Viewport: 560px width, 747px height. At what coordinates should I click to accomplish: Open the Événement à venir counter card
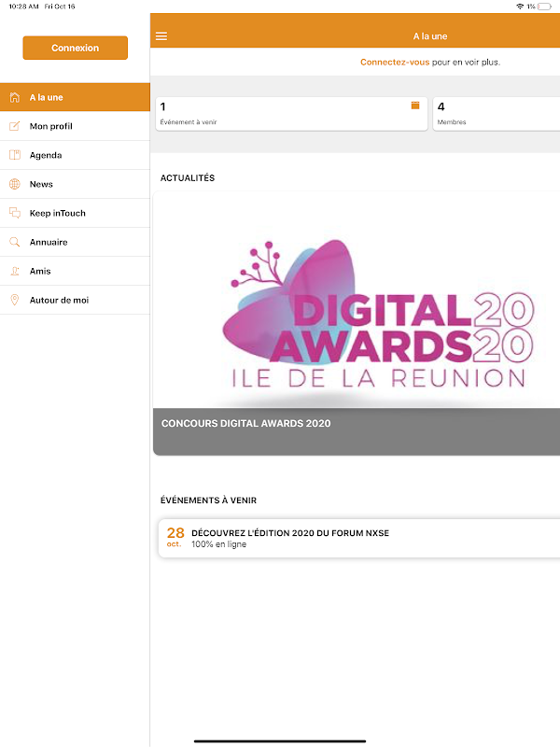[291, 114]
